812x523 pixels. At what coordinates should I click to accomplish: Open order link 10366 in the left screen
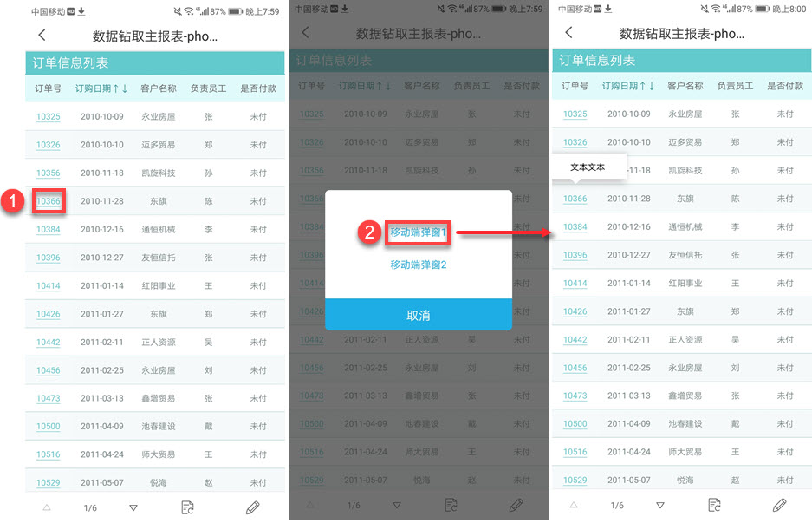tap(49, 201)
